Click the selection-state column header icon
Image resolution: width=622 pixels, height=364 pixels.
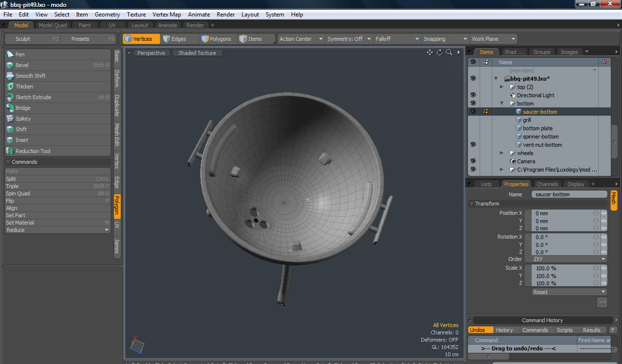[485, 62]
